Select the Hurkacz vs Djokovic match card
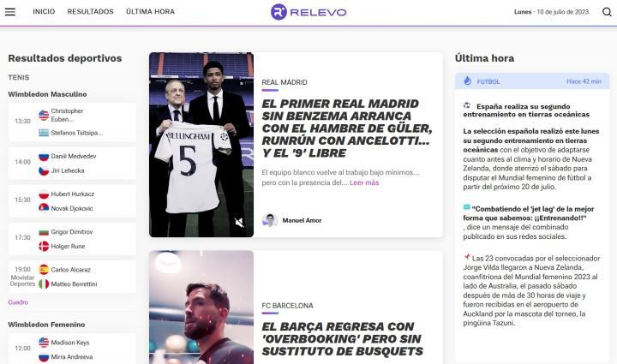Viewport: 617px width, 364px height. (72, 201)
